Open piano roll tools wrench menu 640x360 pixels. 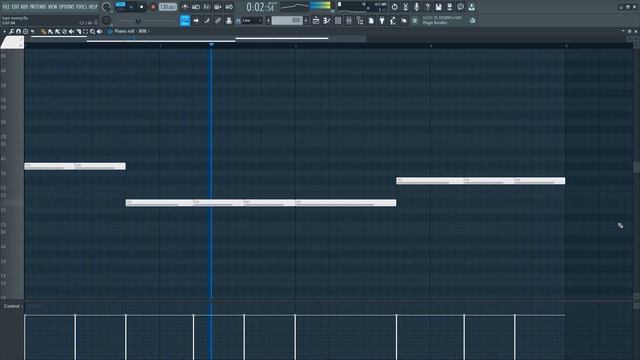[x=11, y=31]
